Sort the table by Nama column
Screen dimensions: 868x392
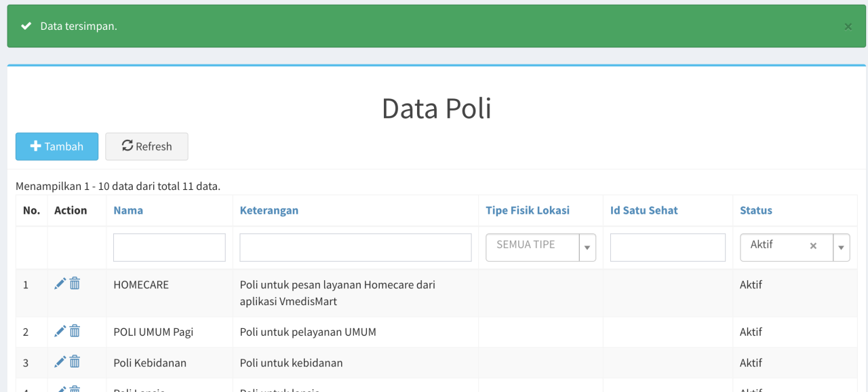pos(128,210)
